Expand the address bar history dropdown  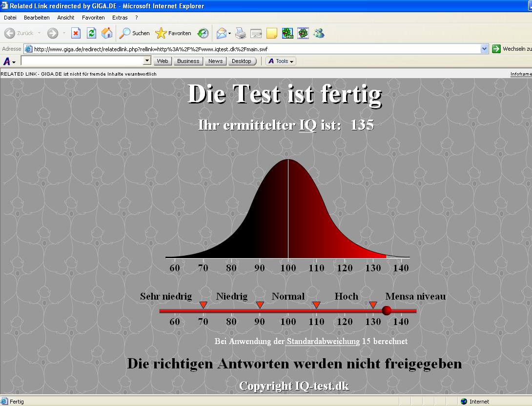(485, 49)
